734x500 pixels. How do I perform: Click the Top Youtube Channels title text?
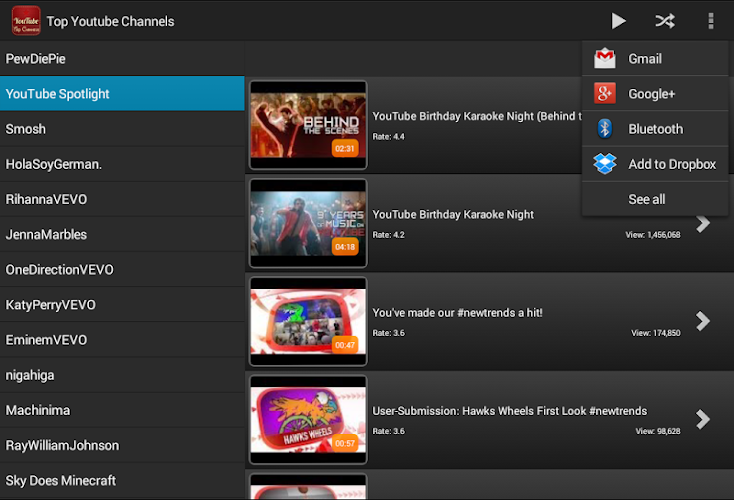110,22
